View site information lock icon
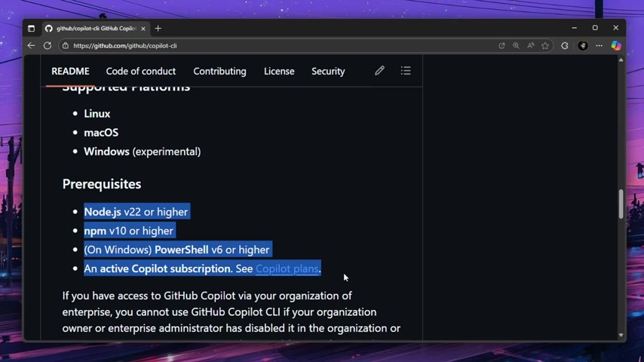This screenshot has width=644, height=362. [x=66, y=45]
